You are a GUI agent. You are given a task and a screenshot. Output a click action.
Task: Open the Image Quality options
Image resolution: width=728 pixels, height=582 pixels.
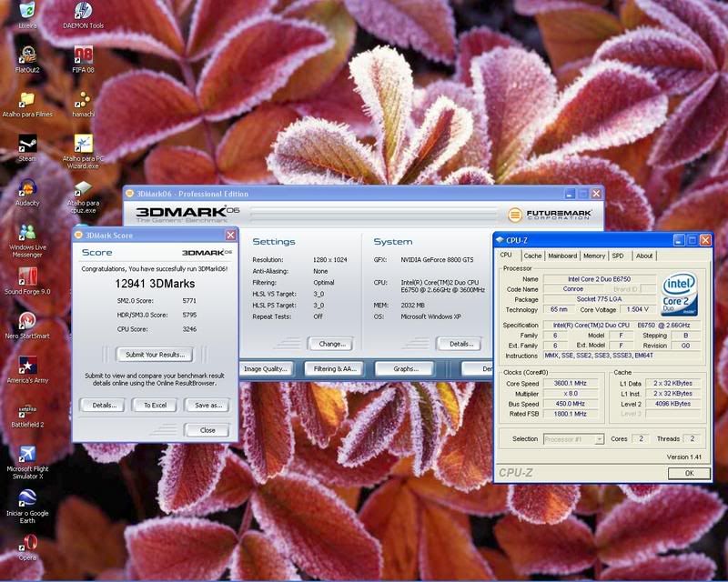pos(266,369)
